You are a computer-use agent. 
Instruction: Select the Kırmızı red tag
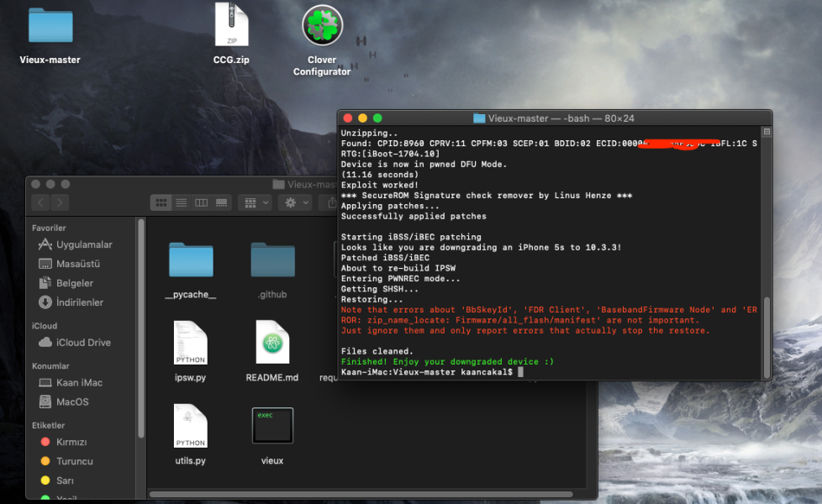[x=71, y=442]
